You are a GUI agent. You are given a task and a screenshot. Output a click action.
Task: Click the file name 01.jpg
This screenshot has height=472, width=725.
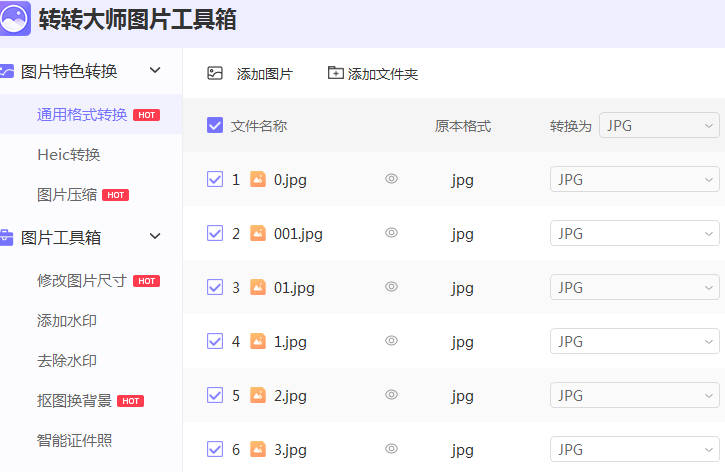[294, 288]
